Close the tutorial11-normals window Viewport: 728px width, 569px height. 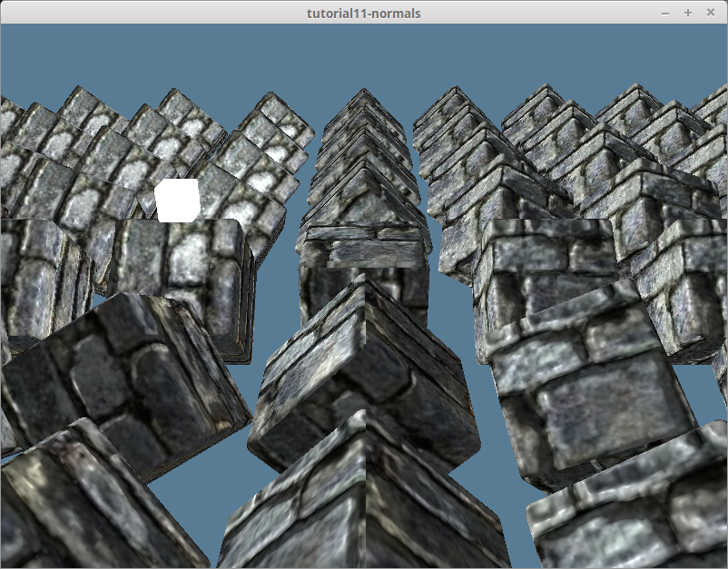click(x=709, y=13)
